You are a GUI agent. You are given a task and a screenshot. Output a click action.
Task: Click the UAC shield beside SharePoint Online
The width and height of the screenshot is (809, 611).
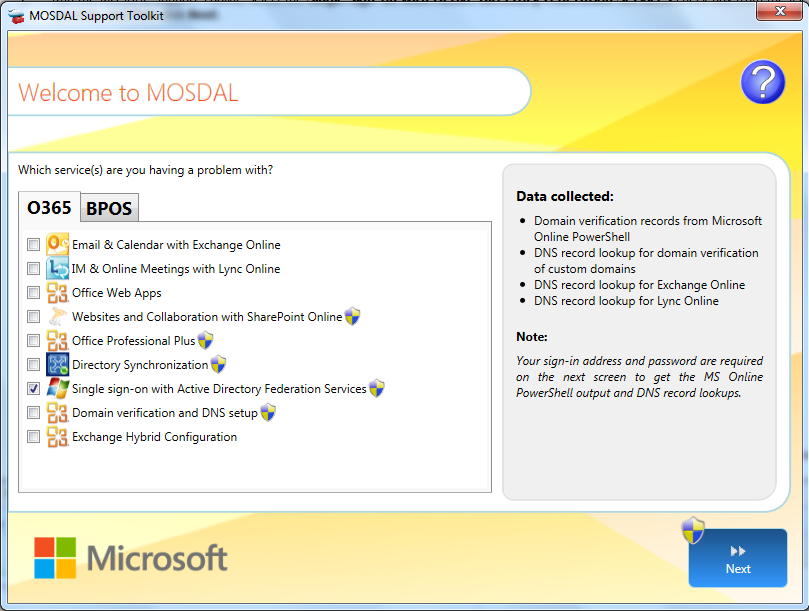352,316
